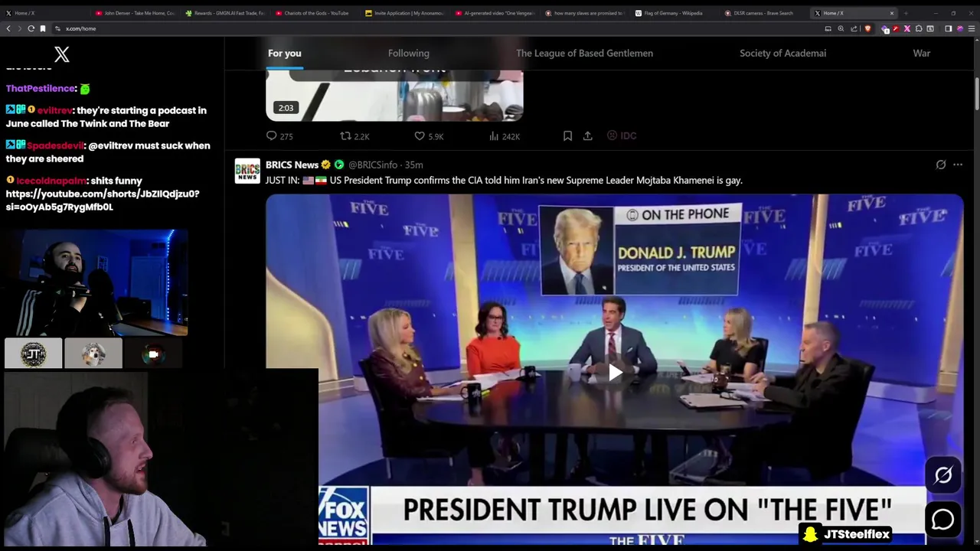Switch to the Invite Application browser tab
This screenshot has width=980, height=551.
[405, 13]
